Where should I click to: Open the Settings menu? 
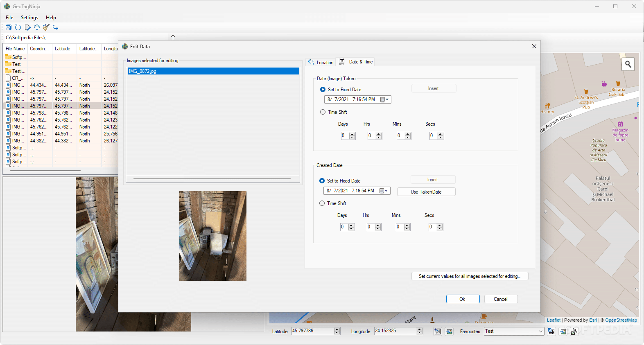29,18
